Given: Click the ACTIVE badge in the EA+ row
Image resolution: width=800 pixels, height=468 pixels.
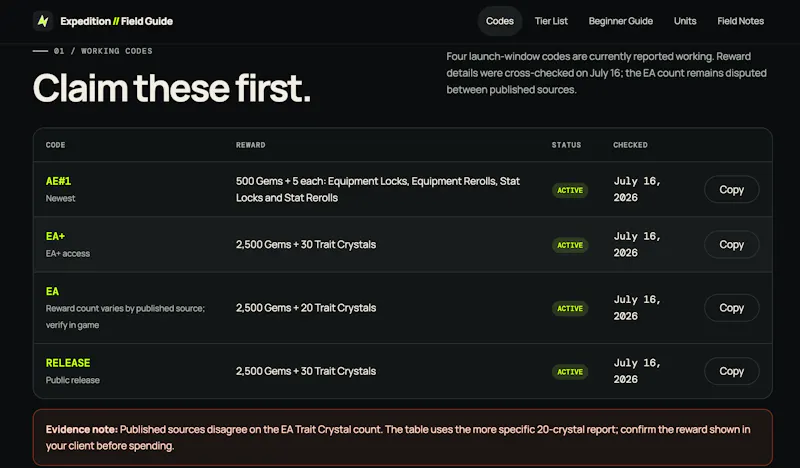Looking at the screenshot, I should [570, 245].
